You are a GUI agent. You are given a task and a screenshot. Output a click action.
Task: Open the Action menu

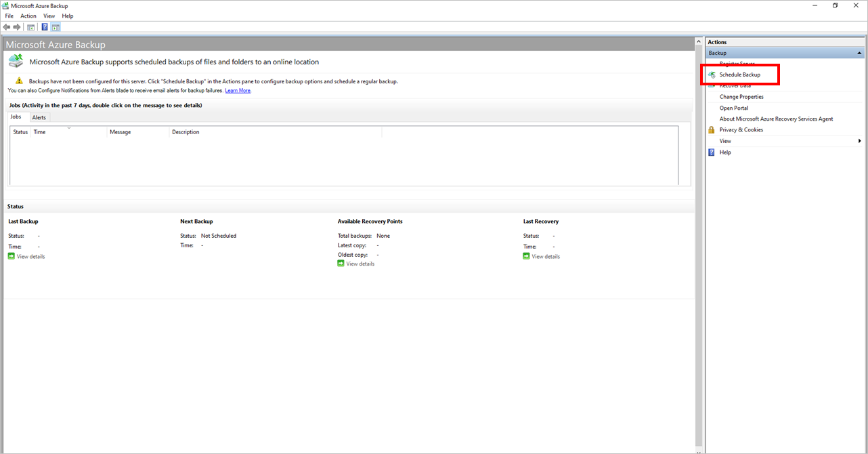coord(28,16)
